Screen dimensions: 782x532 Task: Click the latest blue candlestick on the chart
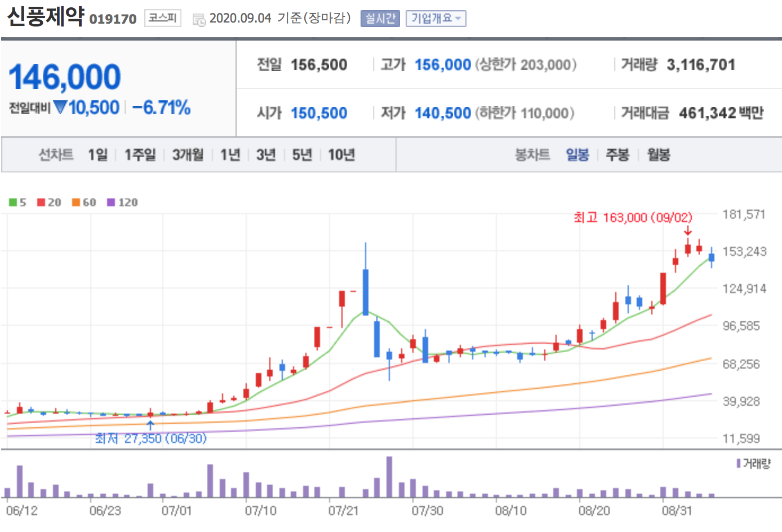(x=712, y=258)
